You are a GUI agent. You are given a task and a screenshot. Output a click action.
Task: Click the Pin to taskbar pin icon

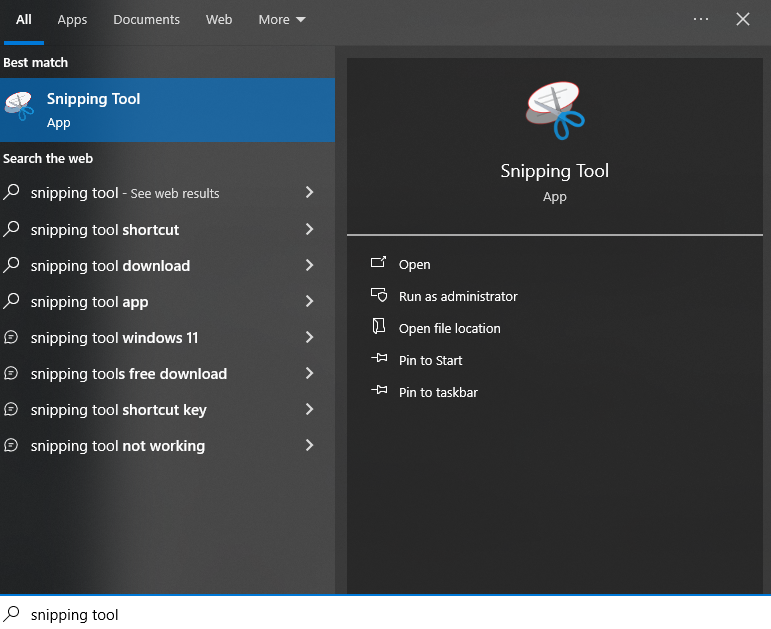coord(378,392)
